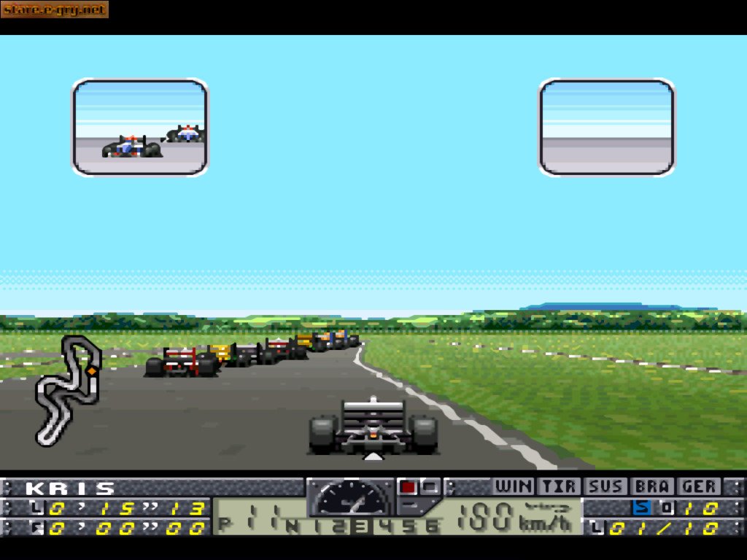747x560 pixels.
Task: Click the small white arrow below the player car
Action: click(373, 456)
